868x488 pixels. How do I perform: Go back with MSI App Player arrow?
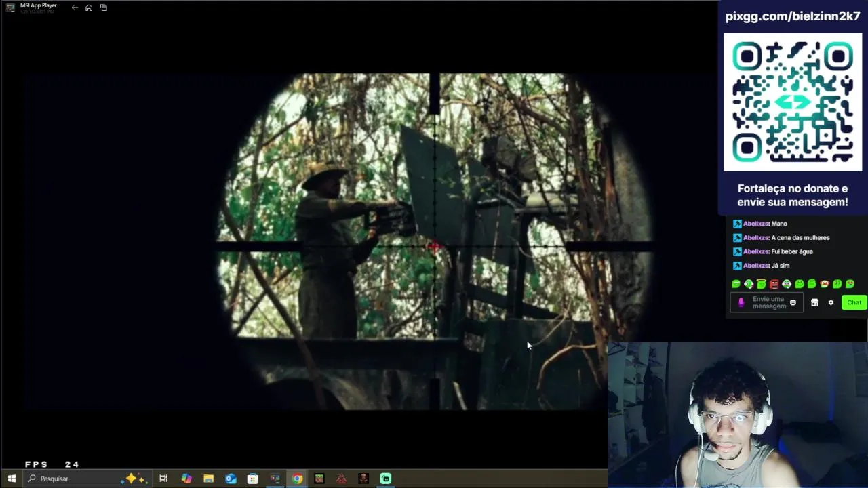click(75, 7)
